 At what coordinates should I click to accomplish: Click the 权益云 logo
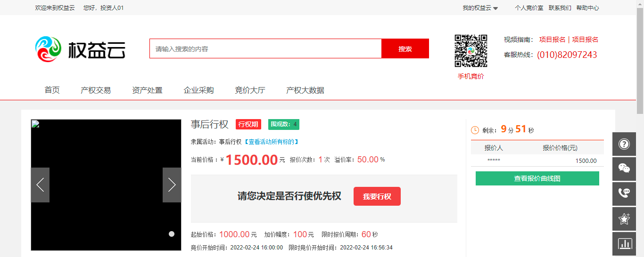pos(80,49)
